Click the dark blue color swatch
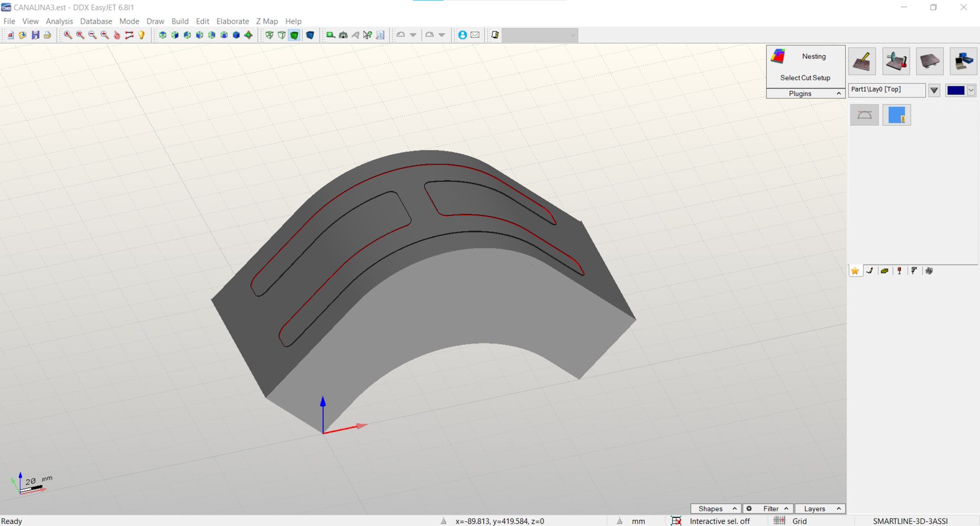 click(956, 90)
